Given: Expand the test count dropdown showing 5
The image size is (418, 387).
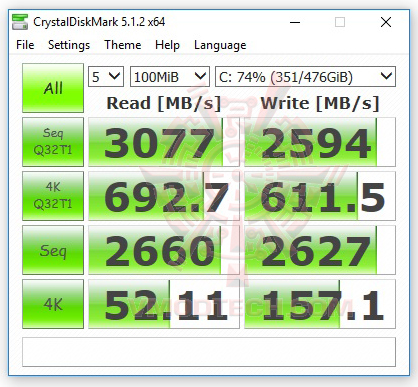Looking at the screenshot, I should tap(106, 77).
